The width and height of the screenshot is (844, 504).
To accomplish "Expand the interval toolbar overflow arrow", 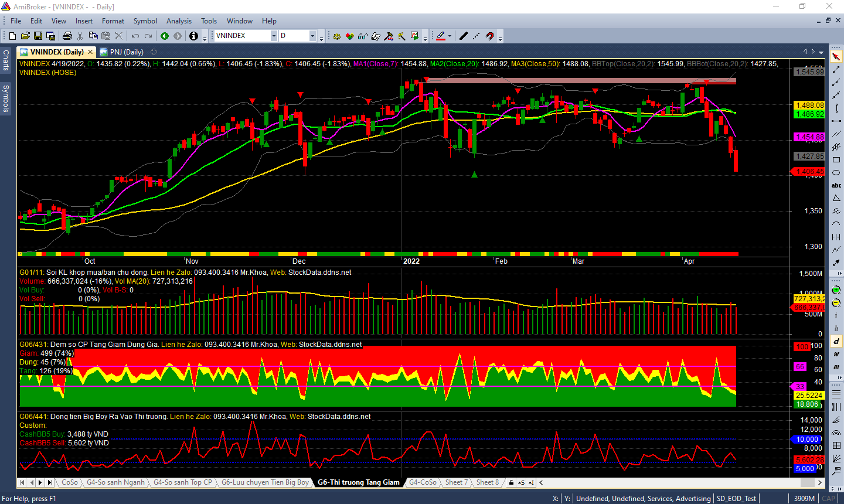I will [x=839, y=376].
